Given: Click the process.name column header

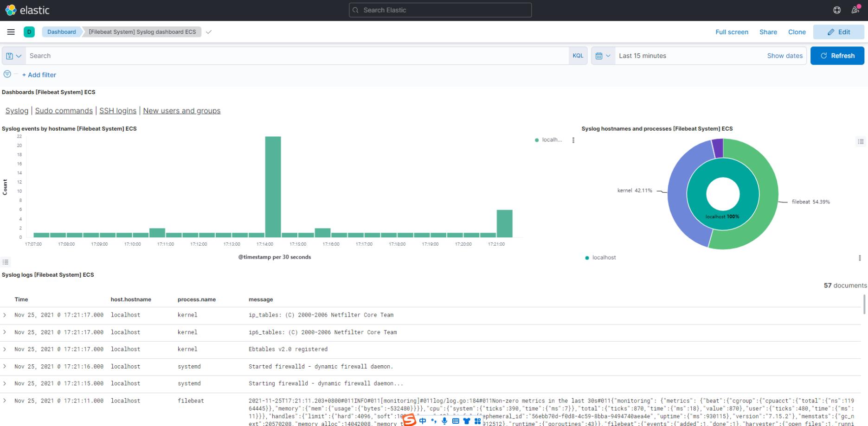Looking at the screenshot, I should [197, 299].
